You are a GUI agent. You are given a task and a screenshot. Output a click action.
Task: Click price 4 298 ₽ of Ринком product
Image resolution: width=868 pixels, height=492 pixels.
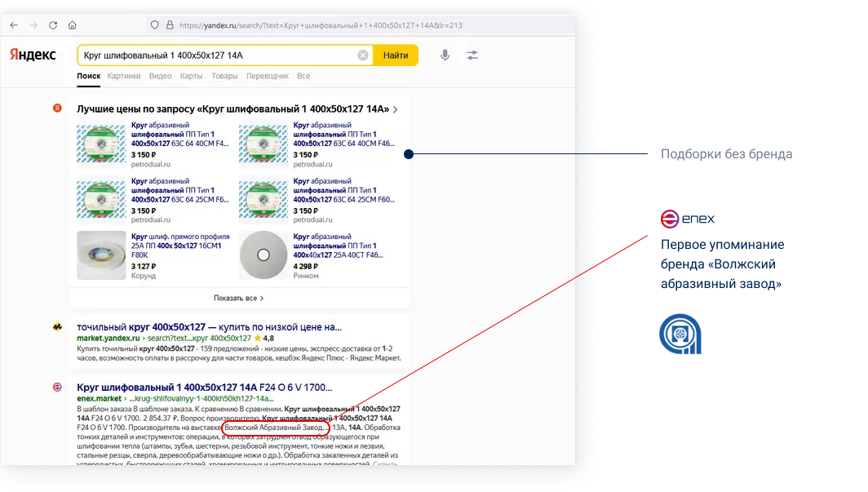point(306,266)
